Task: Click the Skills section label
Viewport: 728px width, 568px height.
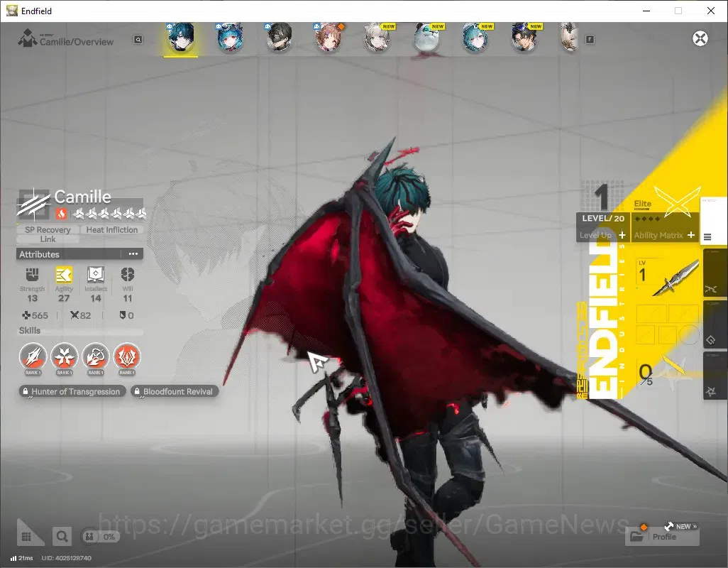Action: [30, 330]
